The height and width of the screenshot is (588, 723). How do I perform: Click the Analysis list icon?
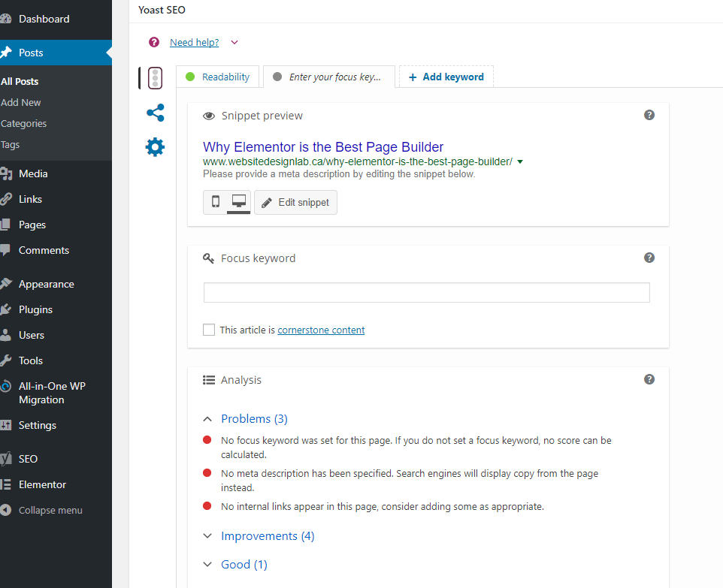209,380
